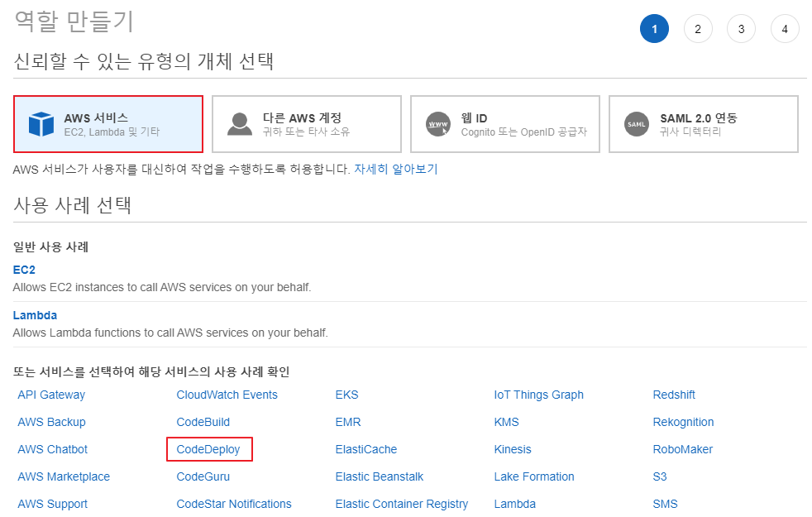Viewport: 812px width, 517px height.
Task: Select API Gateway service
Action: click(51, 395)
